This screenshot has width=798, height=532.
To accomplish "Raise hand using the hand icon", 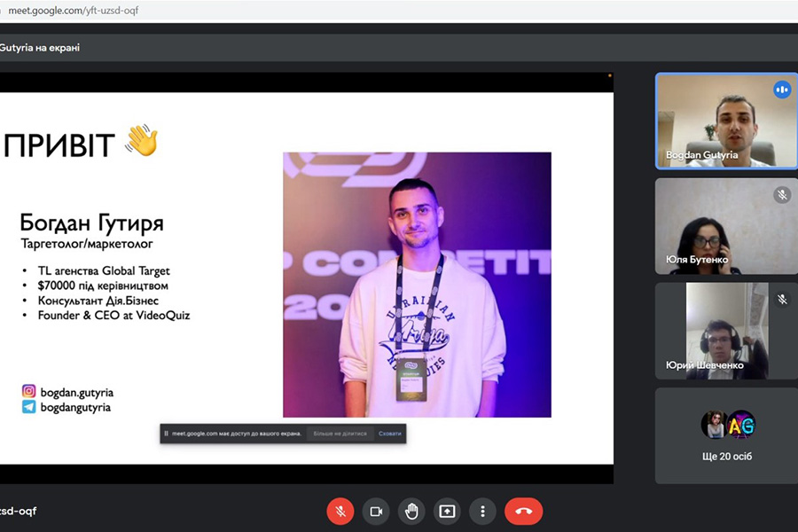I will coord(411,511).
